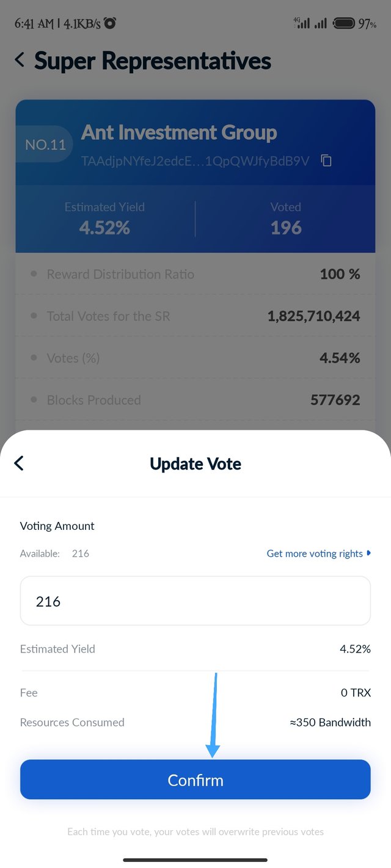Select the Reward Distribution Ratio row

(x=195, y=274)
